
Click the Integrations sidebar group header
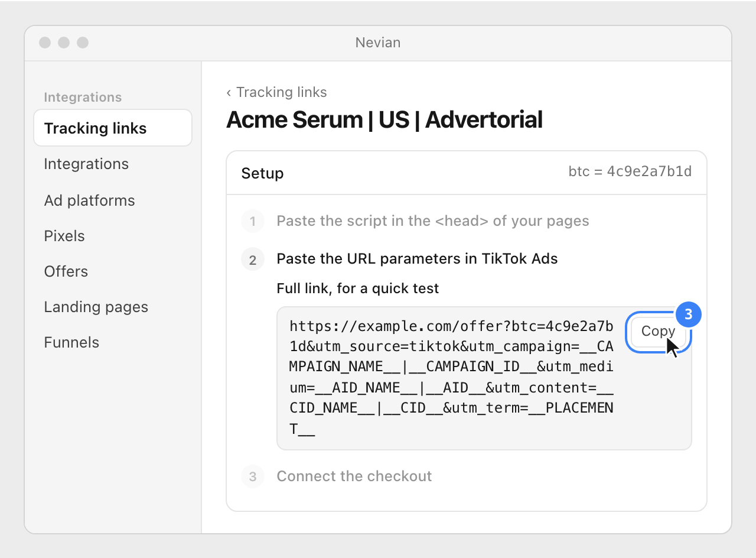83,97
